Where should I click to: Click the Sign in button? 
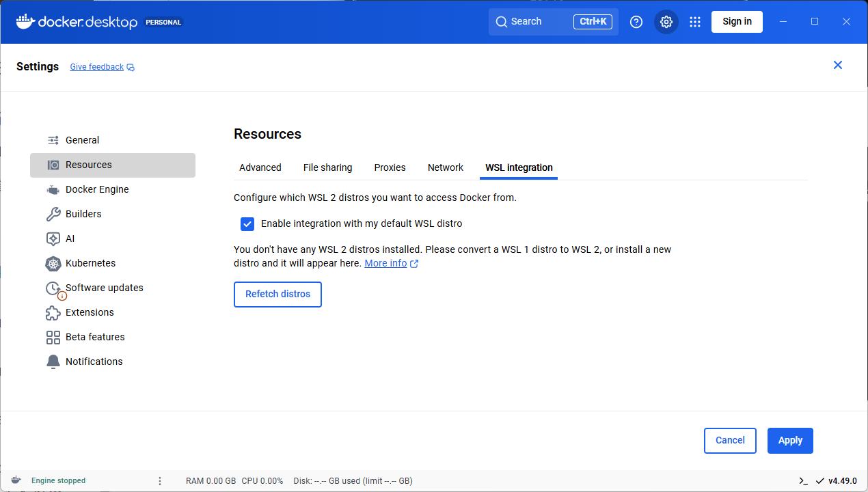click(x=737, y=22)
